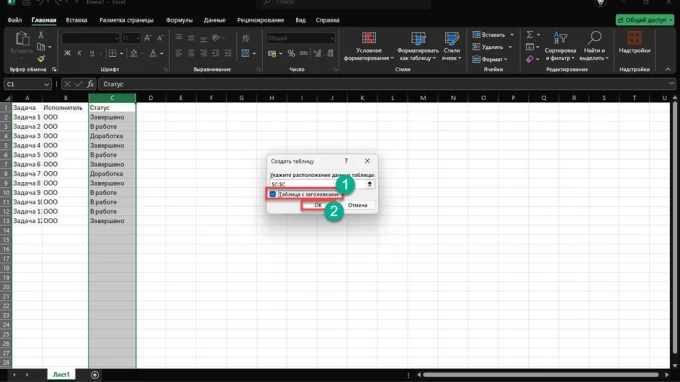Click the fill color bucket icon

pos(134,53)
